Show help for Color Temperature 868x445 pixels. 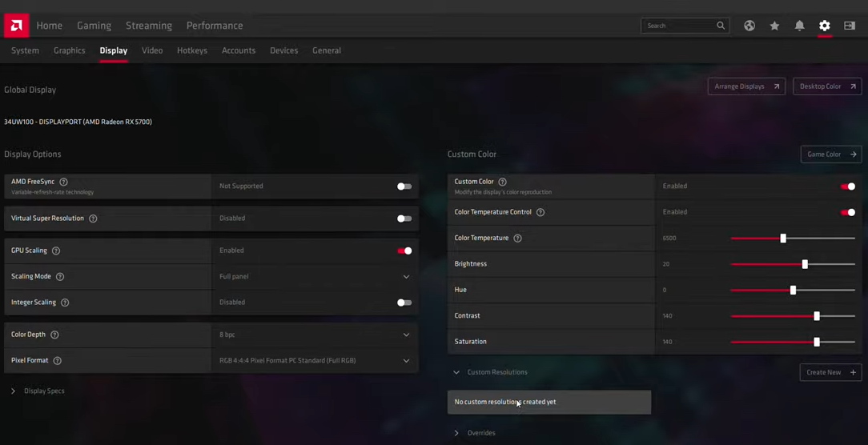(x=517, y=239)
